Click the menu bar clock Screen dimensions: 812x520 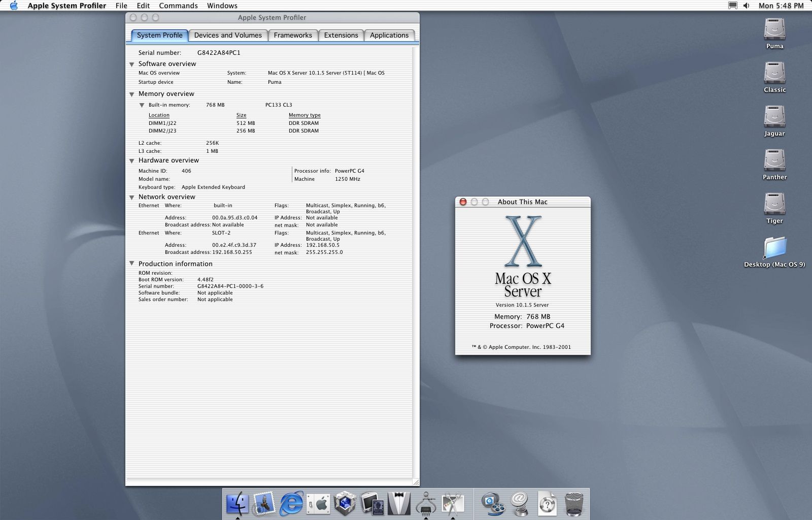781,6
